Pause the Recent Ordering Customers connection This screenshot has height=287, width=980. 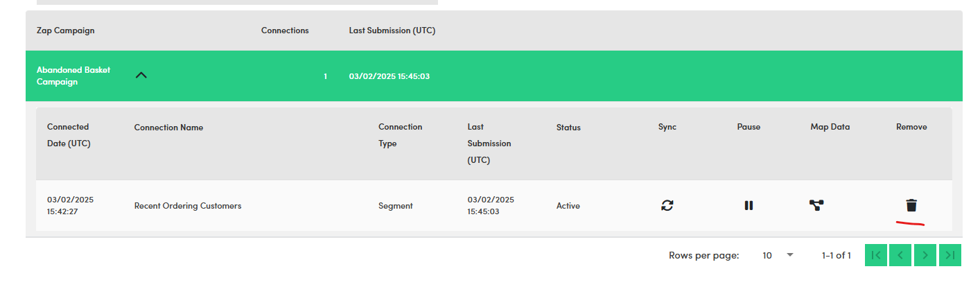[749, 205]
